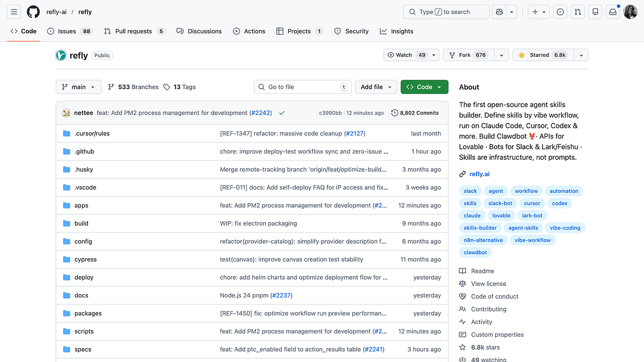Open the Insights tab
This screenshot has height=362, width=644.
click(397, 31)
